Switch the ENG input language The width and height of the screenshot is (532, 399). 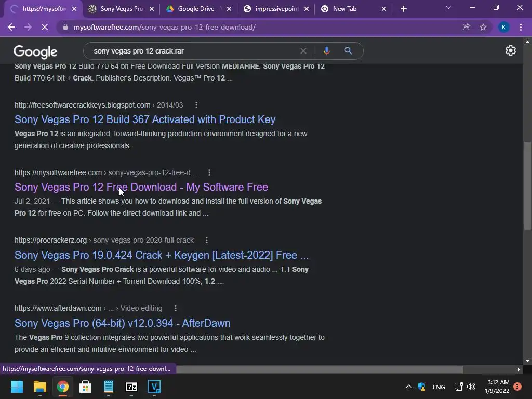[x=438, y=387]
